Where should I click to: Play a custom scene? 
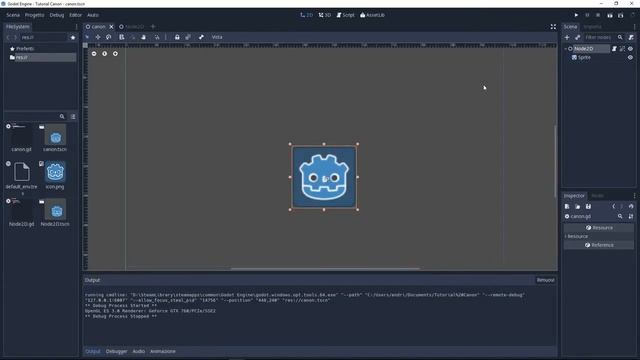point(620,15)
